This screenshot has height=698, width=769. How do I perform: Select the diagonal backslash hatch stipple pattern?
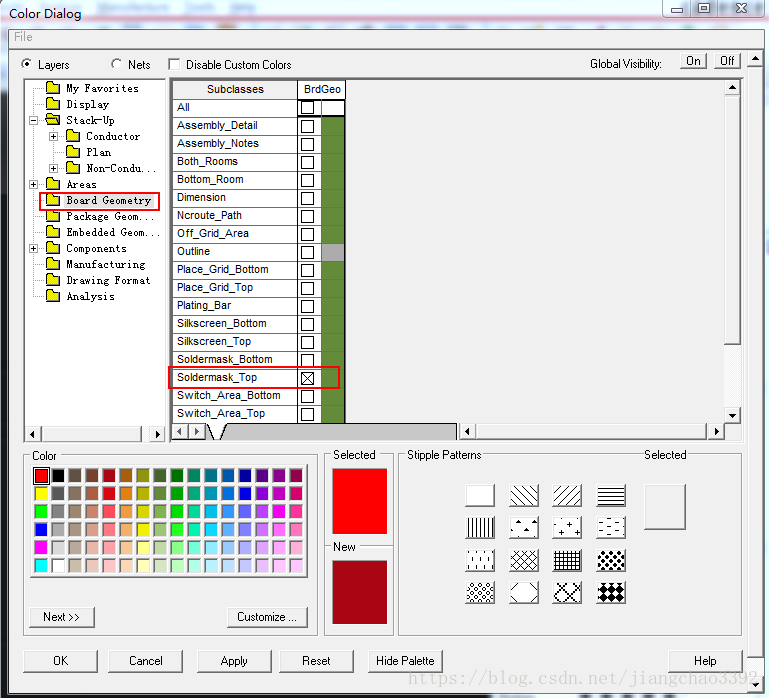pyautogui.click(x=524, y=495)
